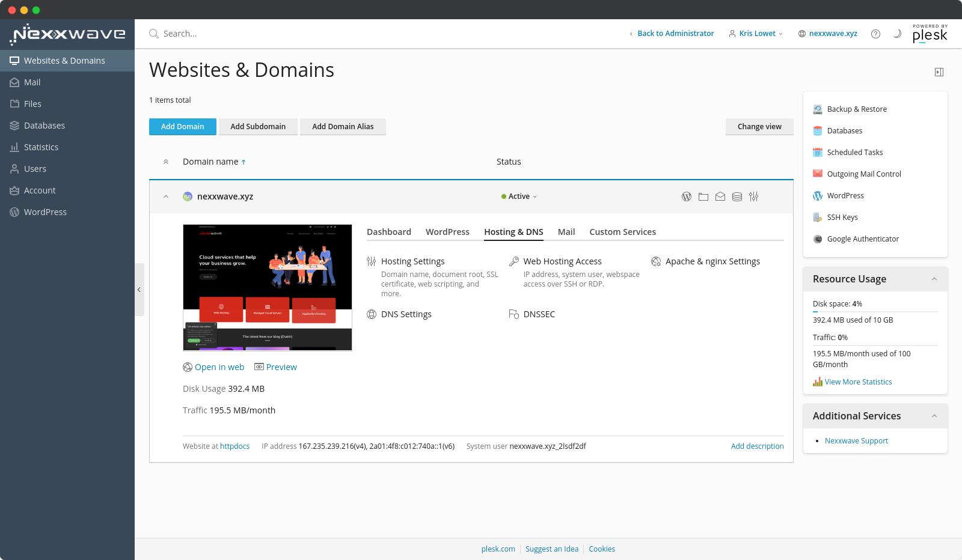Open Scheduled Tasks
962x560 pixels.
pos(848,153)
